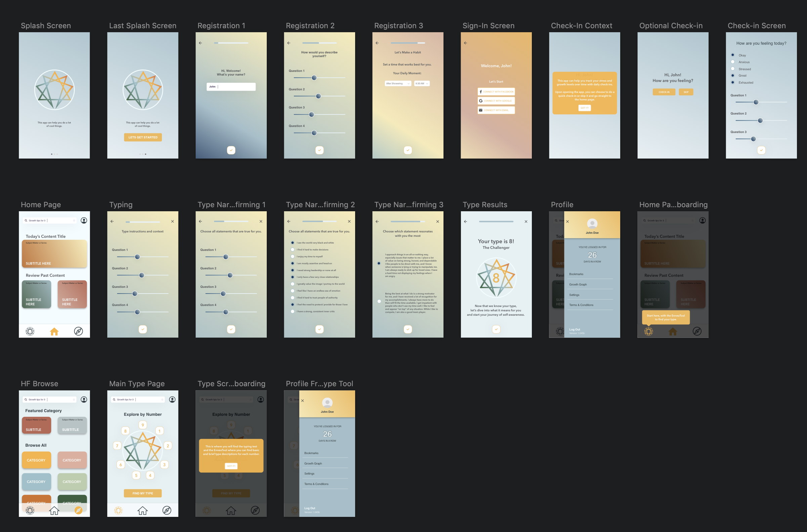Image resolution: width=807 pixels, height=532 pixels.
Task: Select the Stressed radio on Check-in Screen
Action: [733, 69]
